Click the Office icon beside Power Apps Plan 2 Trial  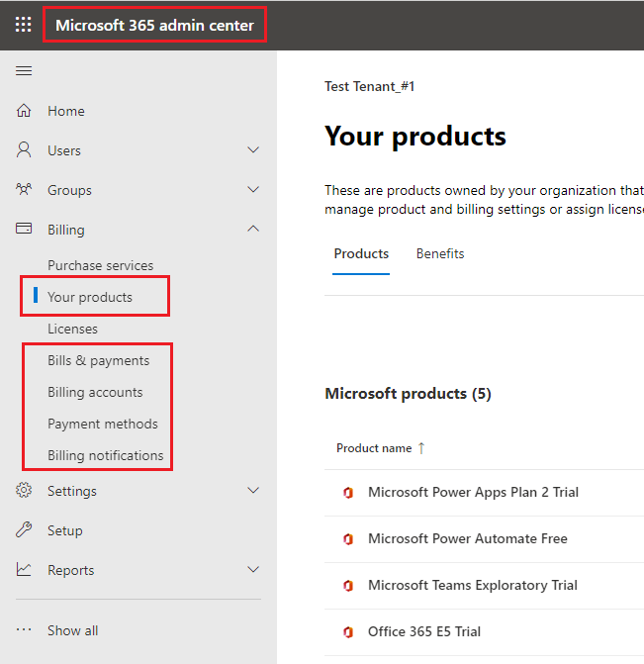pos(348,493)
